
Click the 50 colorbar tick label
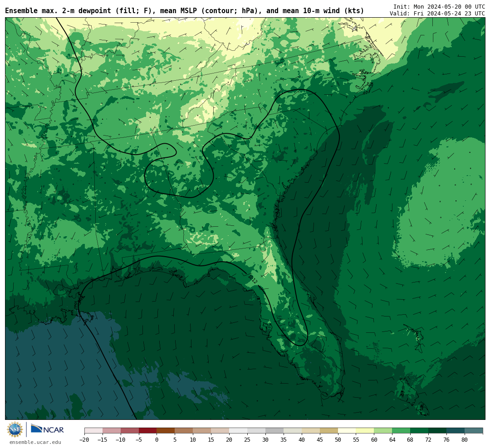coord(338,440)
